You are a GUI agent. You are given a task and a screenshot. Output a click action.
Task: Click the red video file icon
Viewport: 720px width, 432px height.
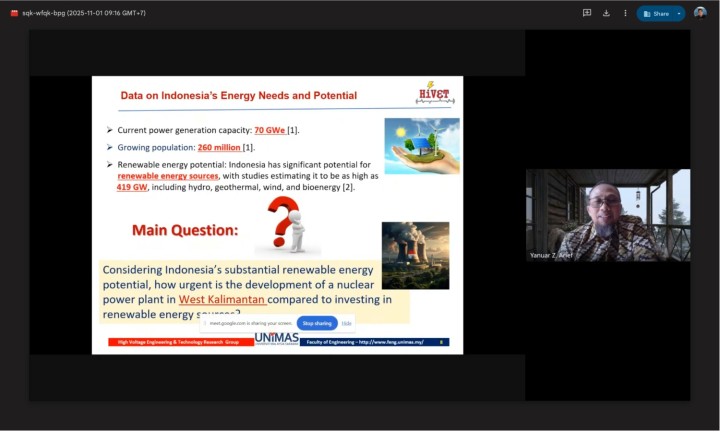pyautogui.click(x=14, y=13)
